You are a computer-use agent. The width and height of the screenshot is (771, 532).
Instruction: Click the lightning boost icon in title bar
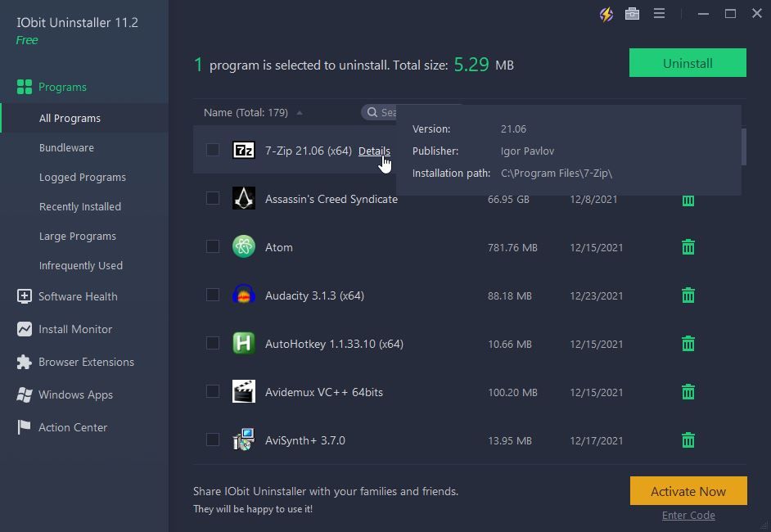606,14
